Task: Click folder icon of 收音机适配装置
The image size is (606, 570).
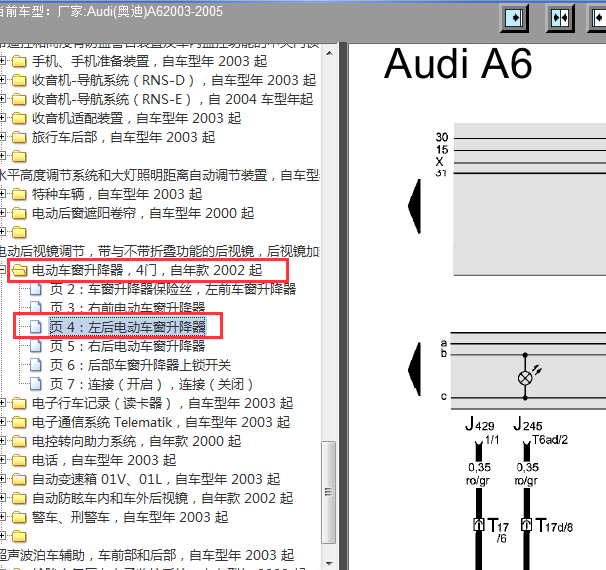Action: [19, 118]
